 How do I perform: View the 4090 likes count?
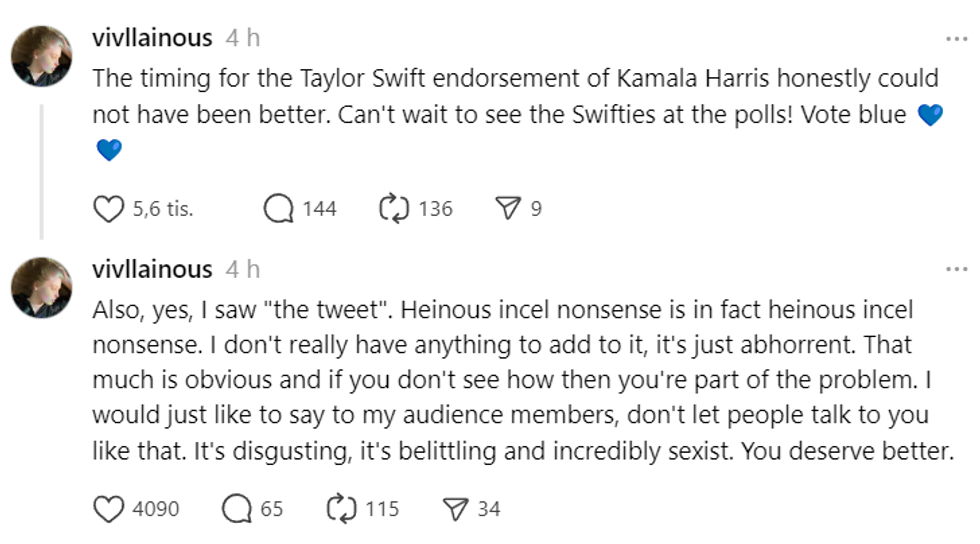point(156,509)
